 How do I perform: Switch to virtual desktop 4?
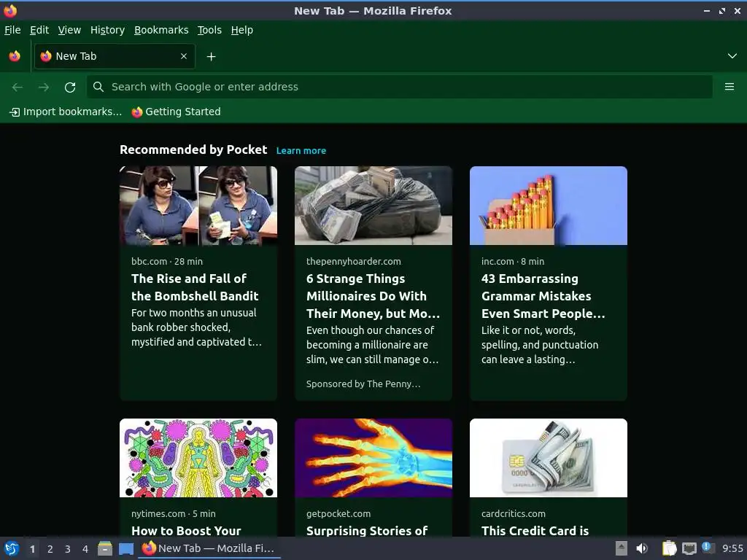pos(85,549)
